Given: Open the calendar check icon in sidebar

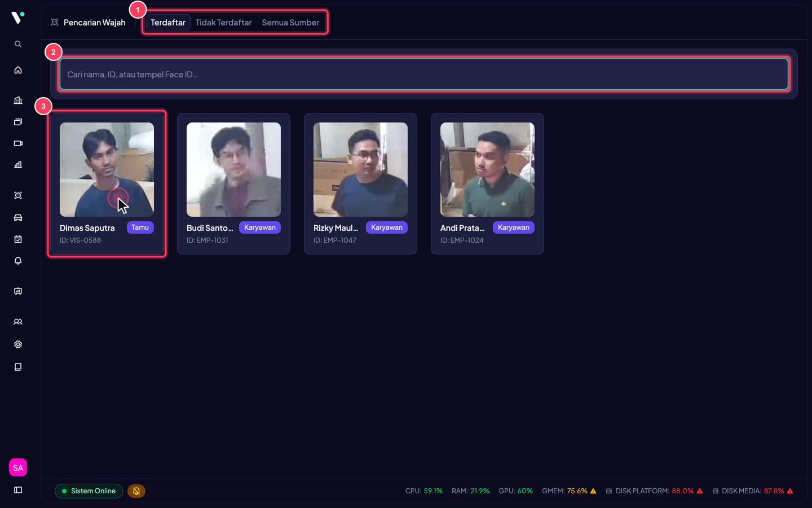Looking at the screenshot, I should tap(18, 239).
